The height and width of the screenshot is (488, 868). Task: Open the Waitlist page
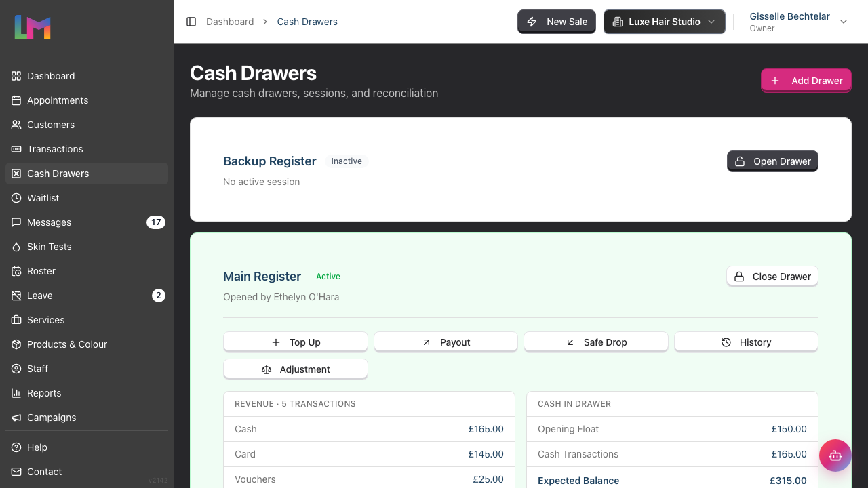pos(87,198)
